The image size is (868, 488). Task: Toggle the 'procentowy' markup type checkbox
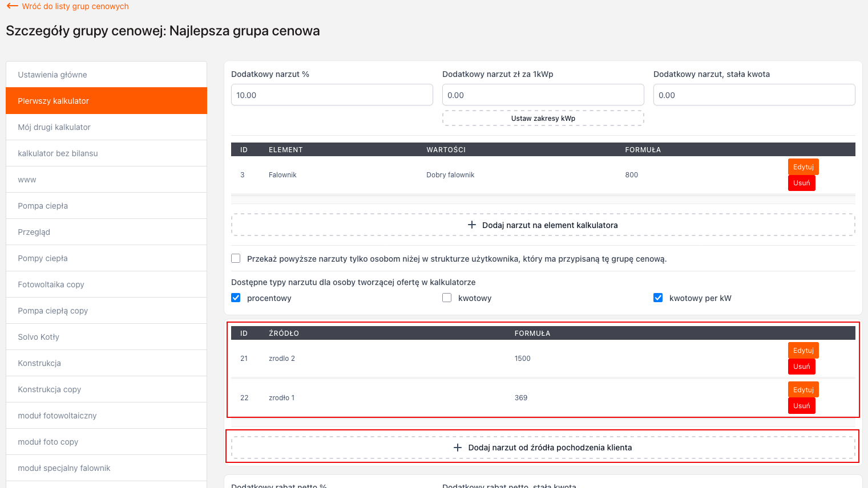[236, 298]
